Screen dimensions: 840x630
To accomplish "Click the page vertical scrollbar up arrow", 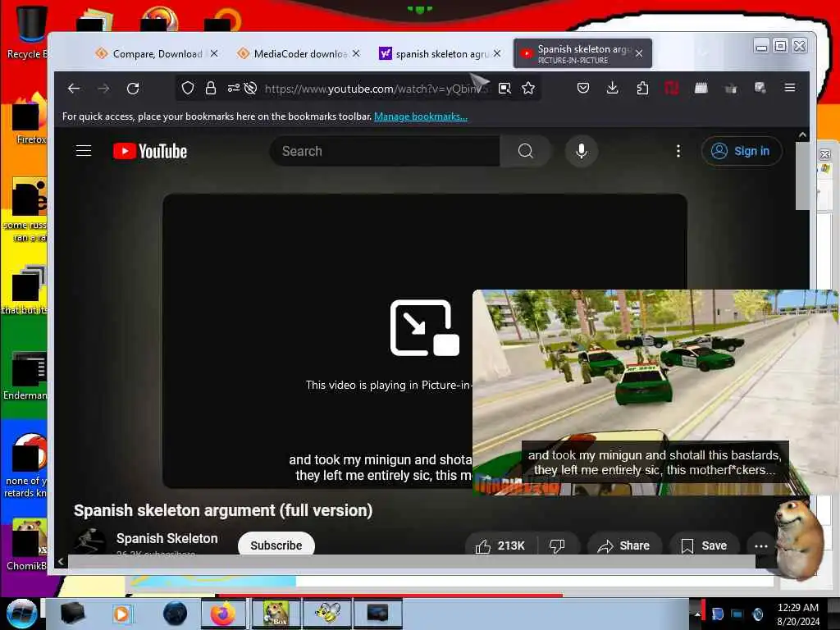I will coord(802,135).
